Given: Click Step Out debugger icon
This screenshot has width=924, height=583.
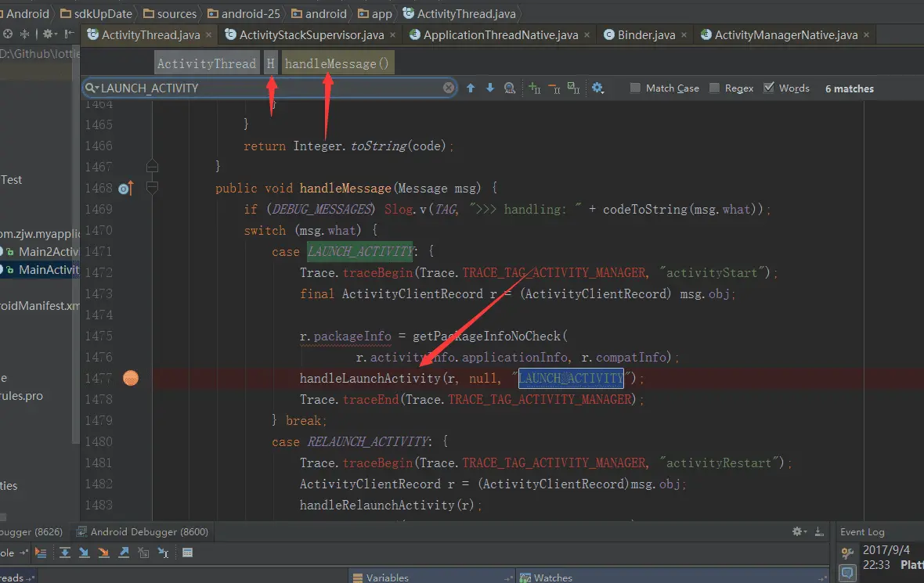Looking at the screenshot, I should click(x=123, y=552).
